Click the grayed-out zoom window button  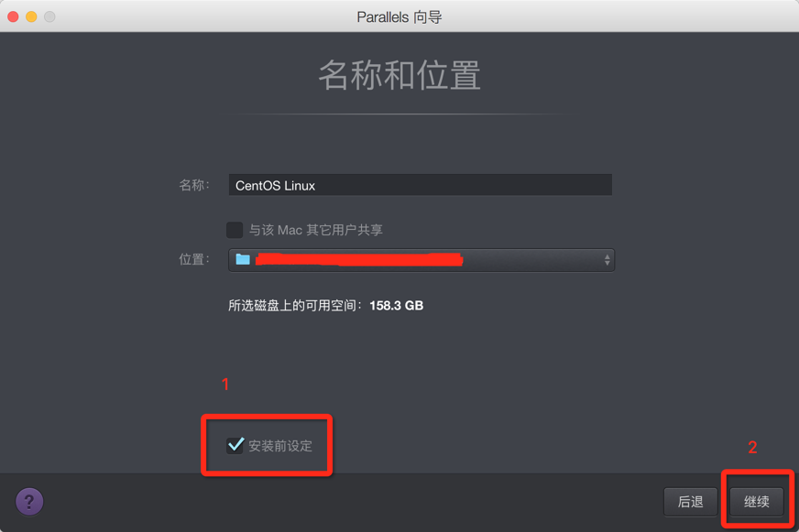point(49,16)
